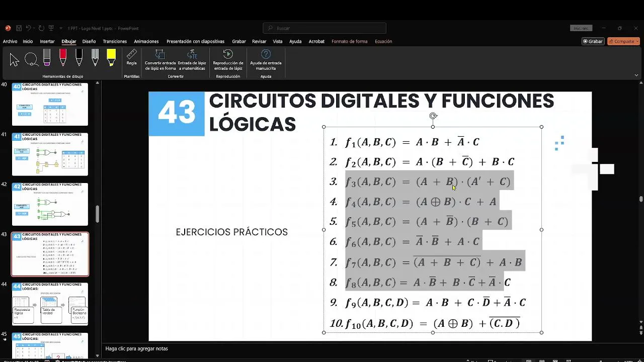This screenshot has width=644, height=362.
Task: Click the main editor vertical scrollbar thumb
Action: [x=640, y=199]
